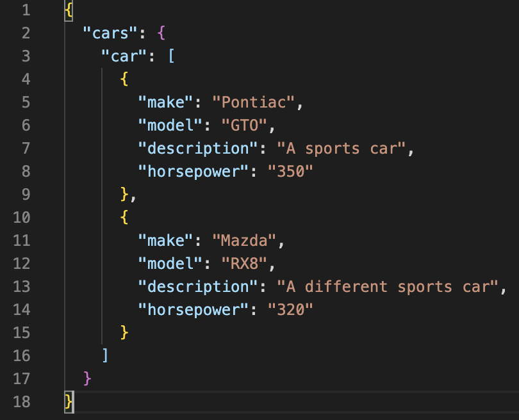Image resolution: width=519 pixels, height=420 pixels.
Task: Click the "Pontiac" string value
Action: click(254, 102)
